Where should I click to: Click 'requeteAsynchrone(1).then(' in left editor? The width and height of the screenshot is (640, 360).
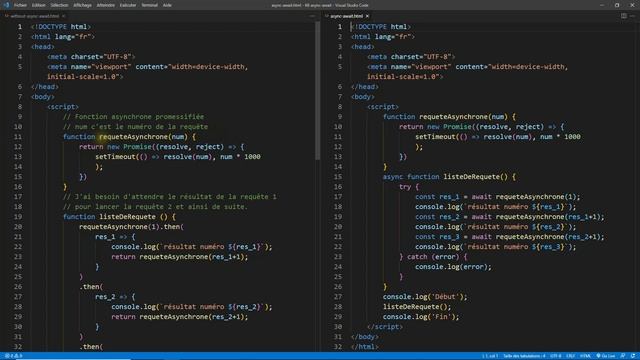pos(131,227)
